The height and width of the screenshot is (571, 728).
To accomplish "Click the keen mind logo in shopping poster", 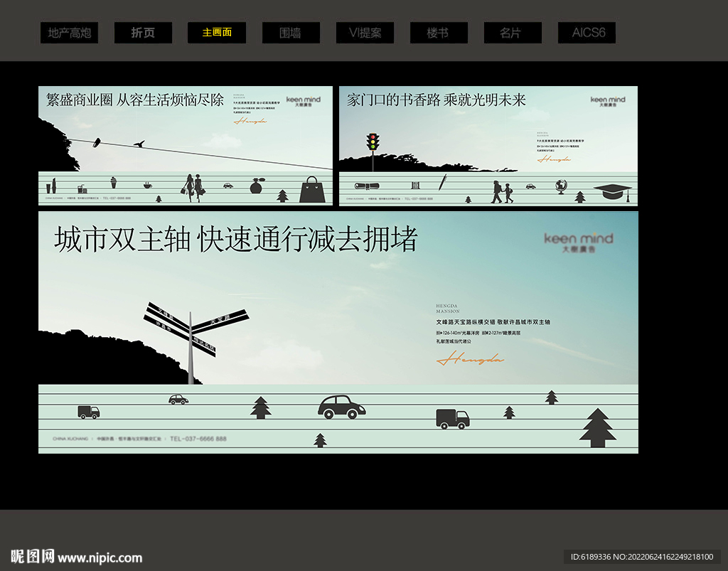I will pos(303,101).
